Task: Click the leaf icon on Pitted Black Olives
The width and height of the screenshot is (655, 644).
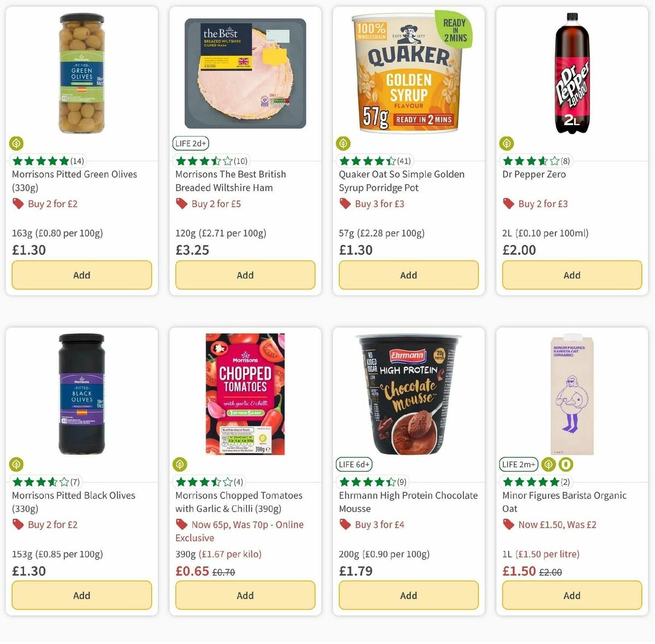Action: pyautogui.click(x=16, y=464)
